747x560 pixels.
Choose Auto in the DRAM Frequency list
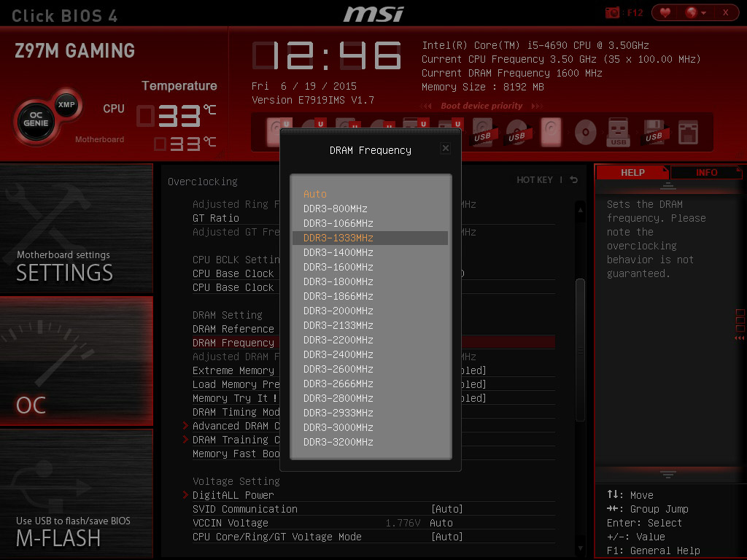click(x=370, y=194)
